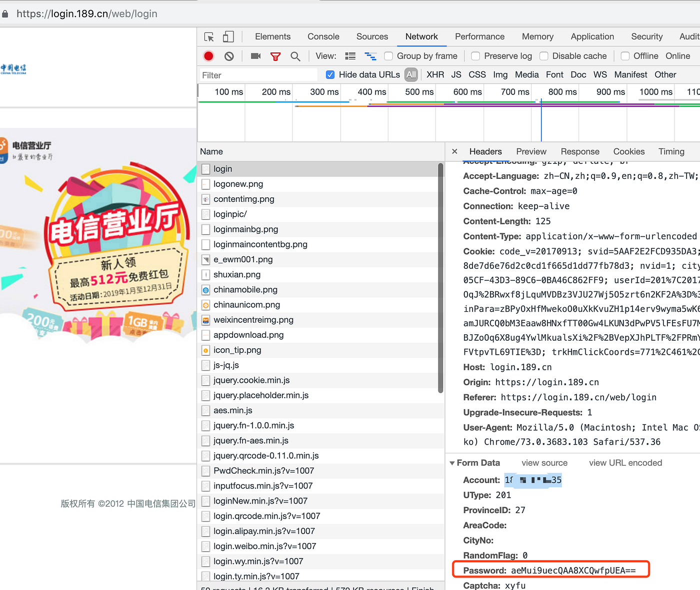Viewport: 700px width, 590px height.
Task: Close the request details pane
Action: tap(454, 151)
